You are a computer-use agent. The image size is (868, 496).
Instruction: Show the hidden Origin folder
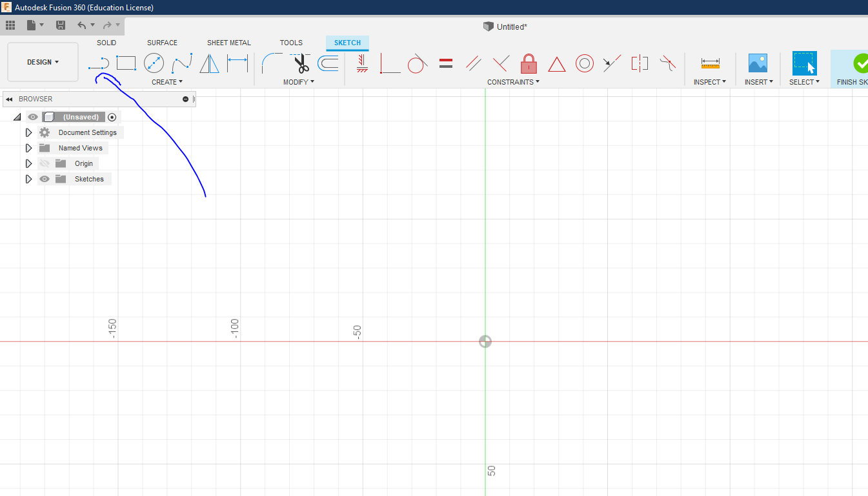tap(45, 163)
